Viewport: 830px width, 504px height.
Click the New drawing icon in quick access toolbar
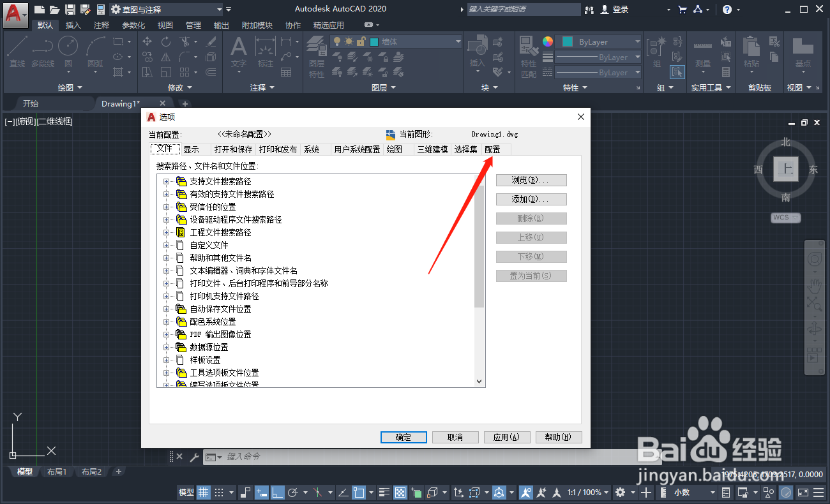click(40, 10)
